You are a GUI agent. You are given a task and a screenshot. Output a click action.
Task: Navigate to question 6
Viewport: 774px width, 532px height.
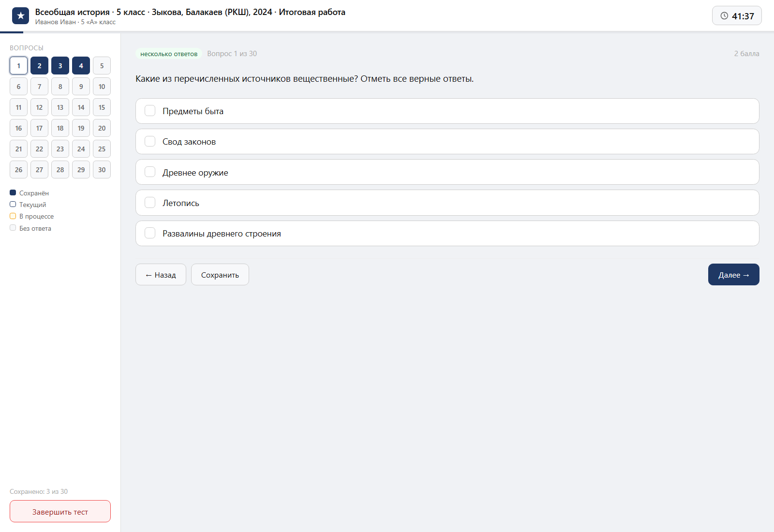pyautogui.click(x=18, y=87)
